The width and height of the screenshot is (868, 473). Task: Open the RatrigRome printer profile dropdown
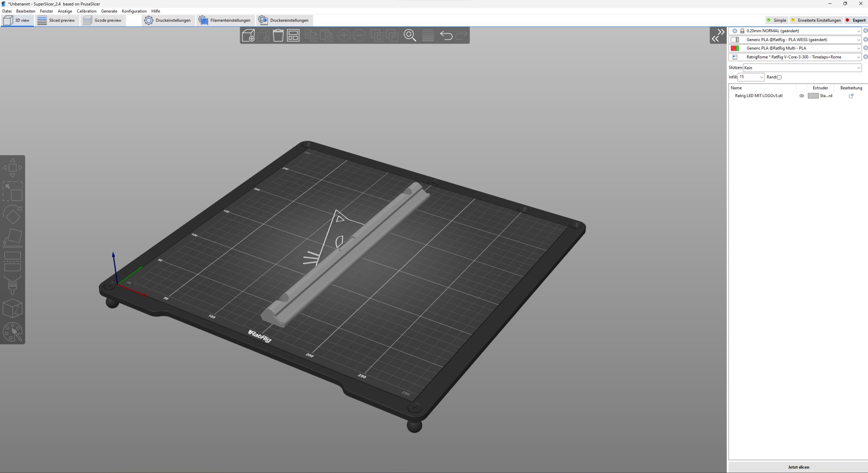pos(858,57)
